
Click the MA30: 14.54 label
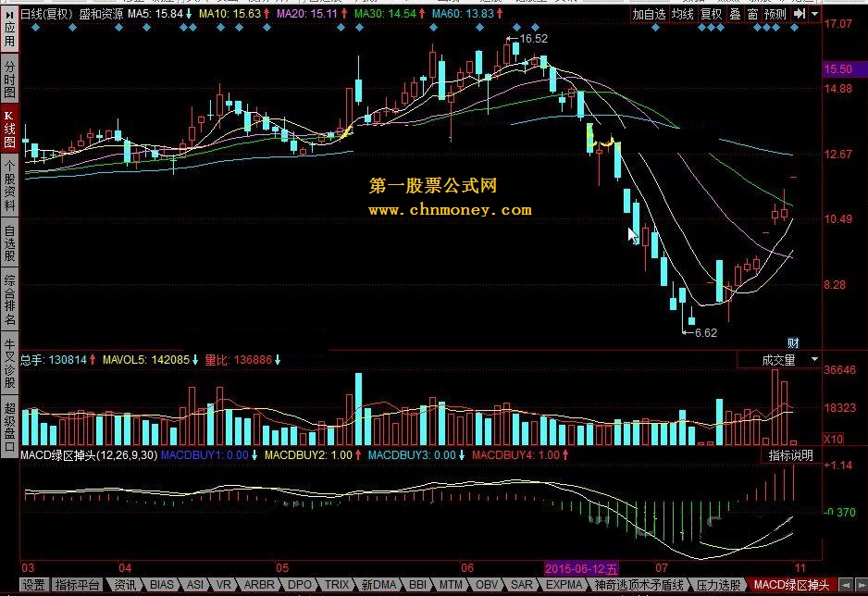pos(385,13)
